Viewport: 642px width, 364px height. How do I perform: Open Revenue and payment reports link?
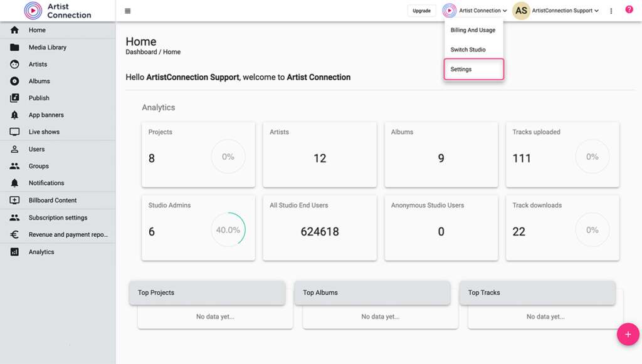coord(58,234)
